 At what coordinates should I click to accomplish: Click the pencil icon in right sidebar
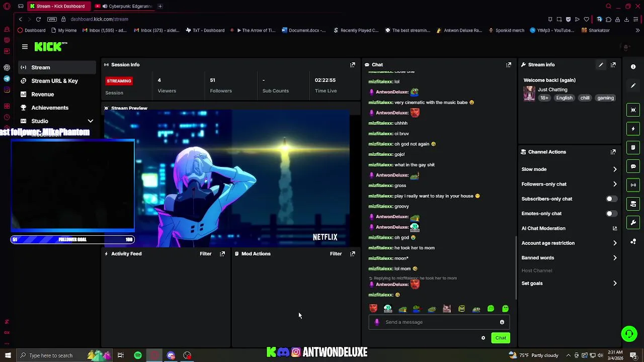tap(633, 85)
